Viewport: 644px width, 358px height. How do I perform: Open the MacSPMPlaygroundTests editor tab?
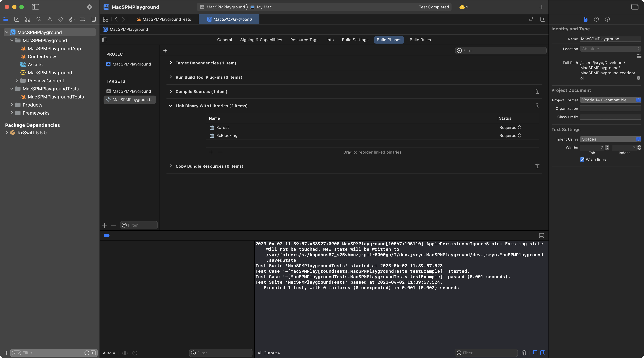(164, 19)
